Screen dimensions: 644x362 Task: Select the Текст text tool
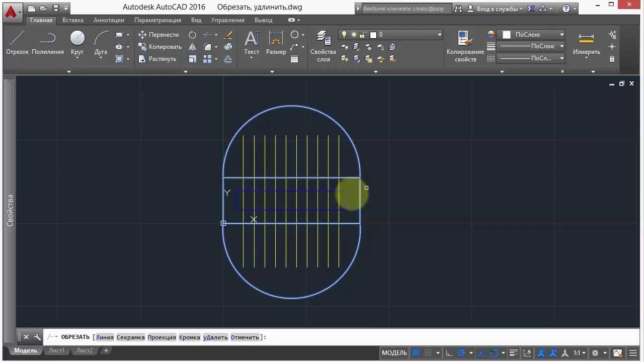point(252,43)
